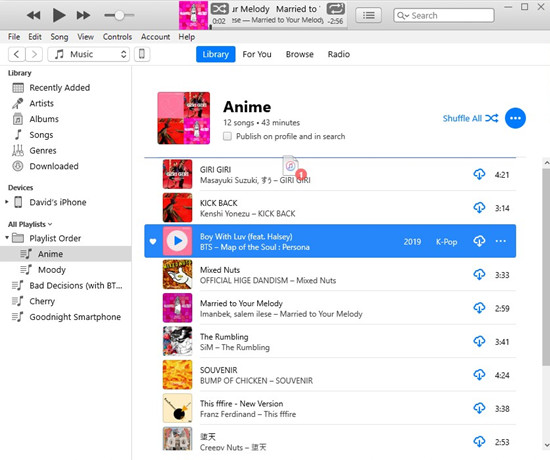
Task: Check Publish on profile and in search
Action: [x=227, y=136]
